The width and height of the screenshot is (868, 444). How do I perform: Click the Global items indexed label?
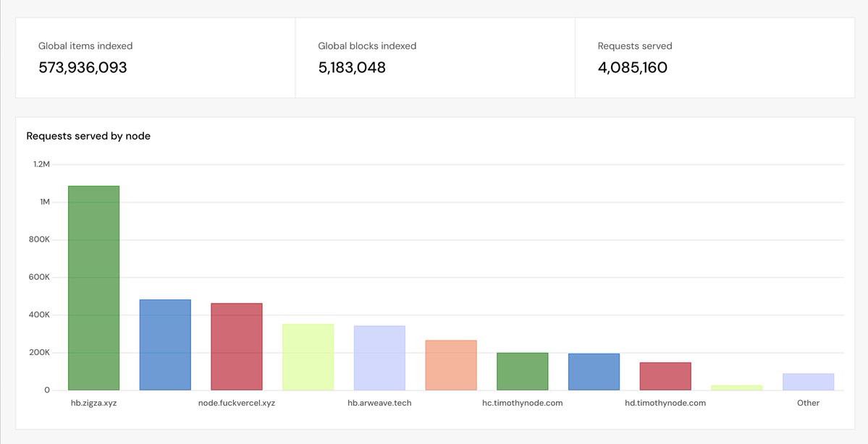pyautogui.click(x=85, y=46)
